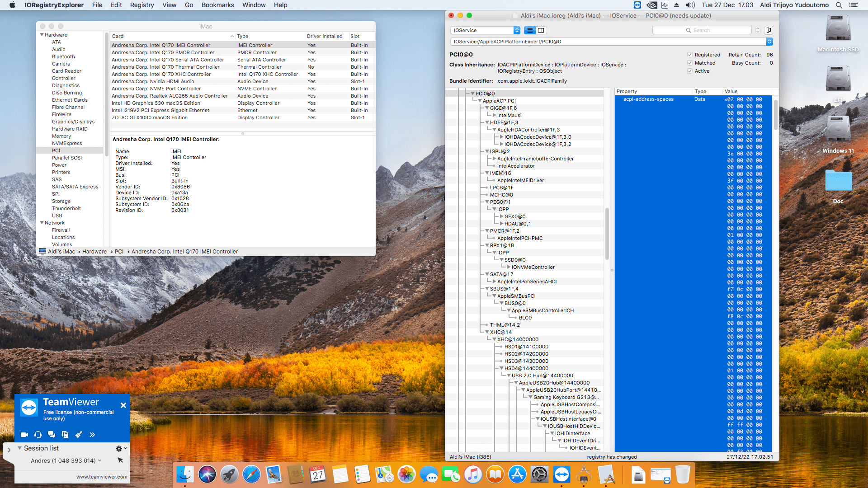Select the acpi-address-spaces property row
Viewport: 868px width, 488px height.
693,99
